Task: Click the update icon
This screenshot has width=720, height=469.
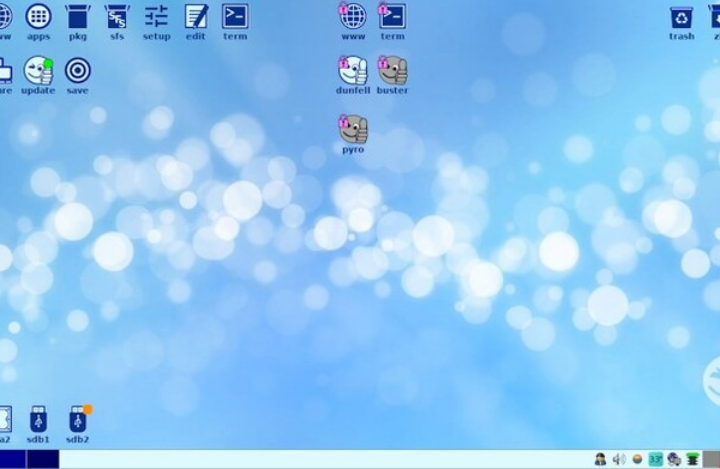Action: pos(38,71)
